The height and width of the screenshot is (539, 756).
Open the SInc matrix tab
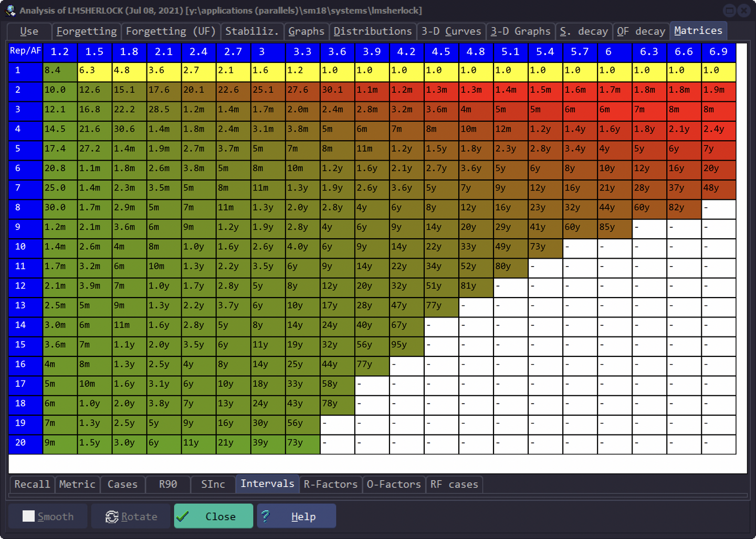point(213,484)
